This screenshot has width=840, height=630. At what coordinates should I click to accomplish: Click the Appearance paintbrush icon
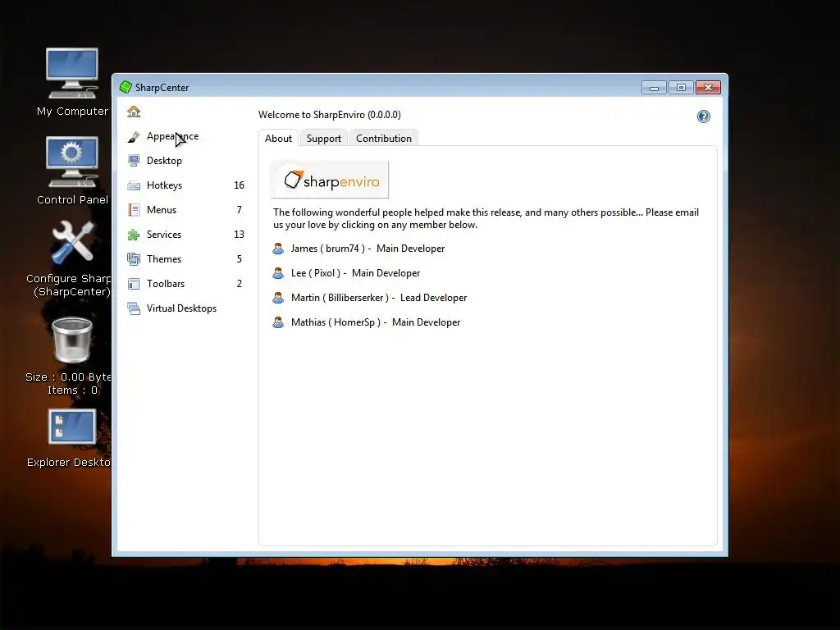134,137
